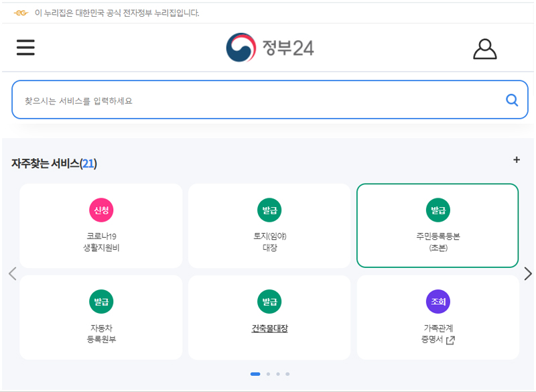The height and width of the screenshot is (392, 536).
Task: Select the purple 조회 badge on 가족관계 증명서
Action: 438,301
